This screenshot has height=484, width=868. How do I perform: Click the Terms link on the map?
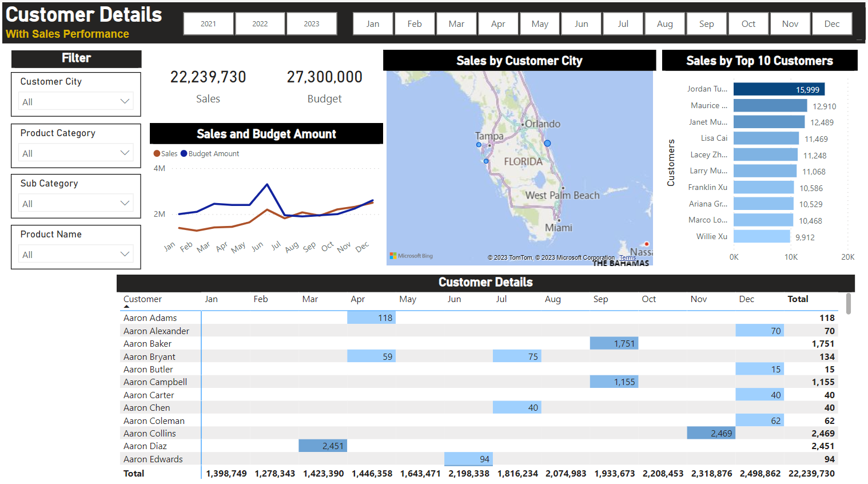click(627, 257)
